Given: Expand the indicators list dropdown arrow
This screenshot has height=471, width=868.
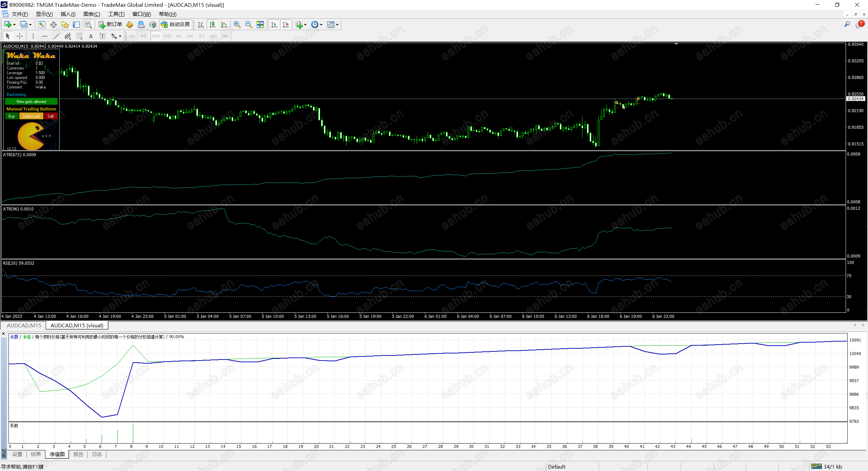Looking at the screenshot, I should coord(305,25).
